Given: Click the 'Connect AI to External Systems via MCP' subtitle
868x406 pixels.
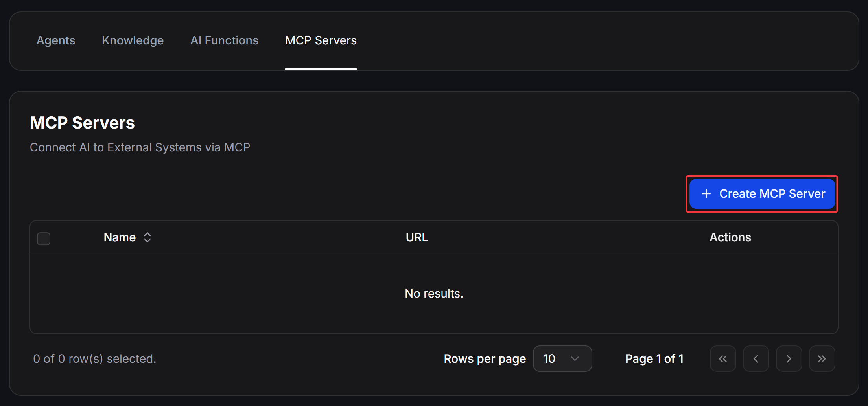Looking at the screenshot, I should [140, 147].
